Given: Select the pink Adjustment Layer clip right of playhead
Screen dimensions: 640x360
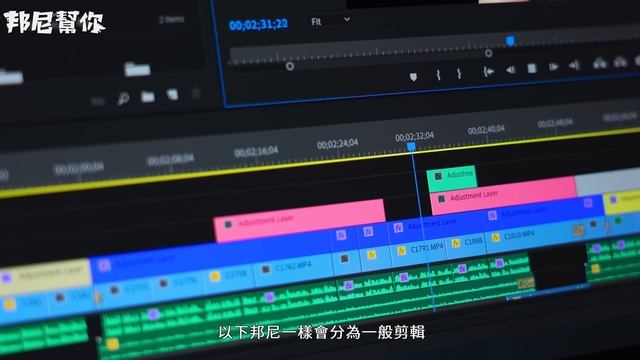Looking at the screenshot, I should click(x=504, y=195).
